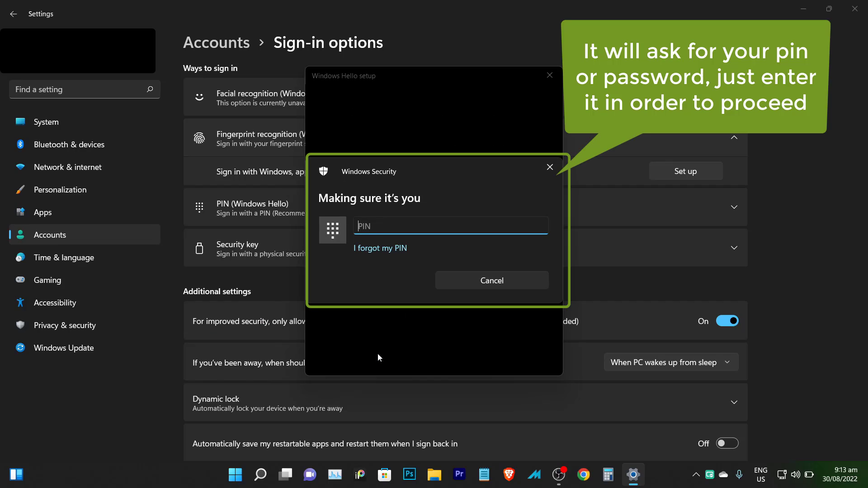The width and height of the screenshot is (868, 488).
Task: Select Apps in the sidebar
Action: point(85,212)
